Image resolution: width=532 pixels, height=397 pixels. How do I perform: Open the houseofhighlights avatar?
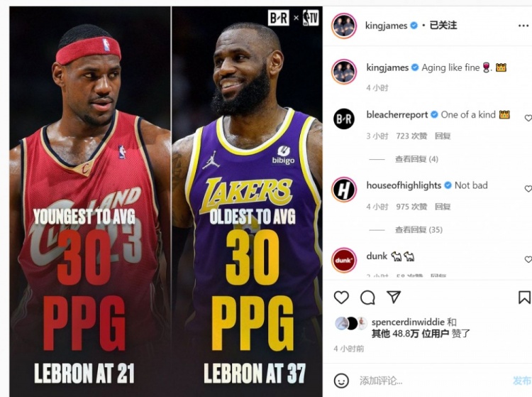click(x=344, y=190)
